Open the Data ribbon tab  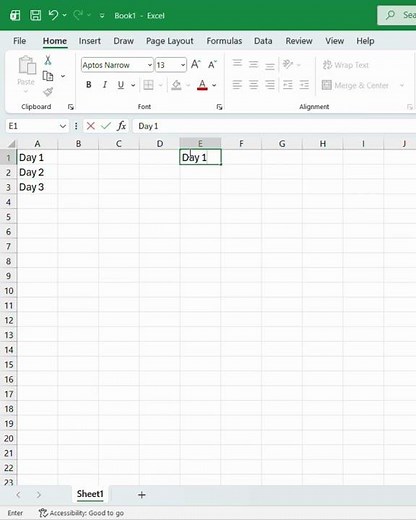coord(263,41)
